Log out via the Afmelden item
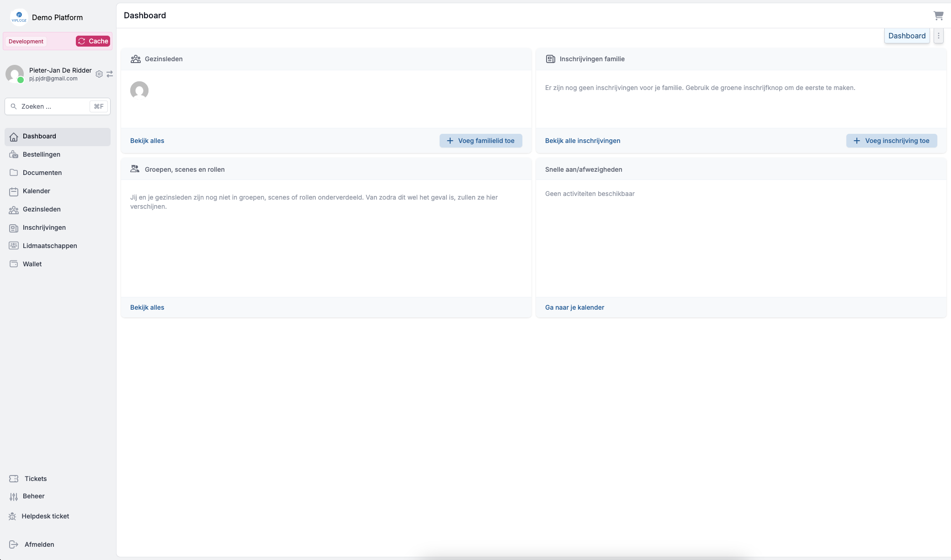The image size is (951, 560). [x=39, y=544]
